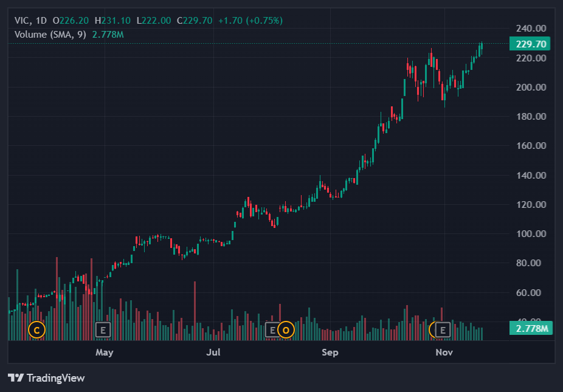Select the orange O marker before Sep

click(x=286, y=330)
